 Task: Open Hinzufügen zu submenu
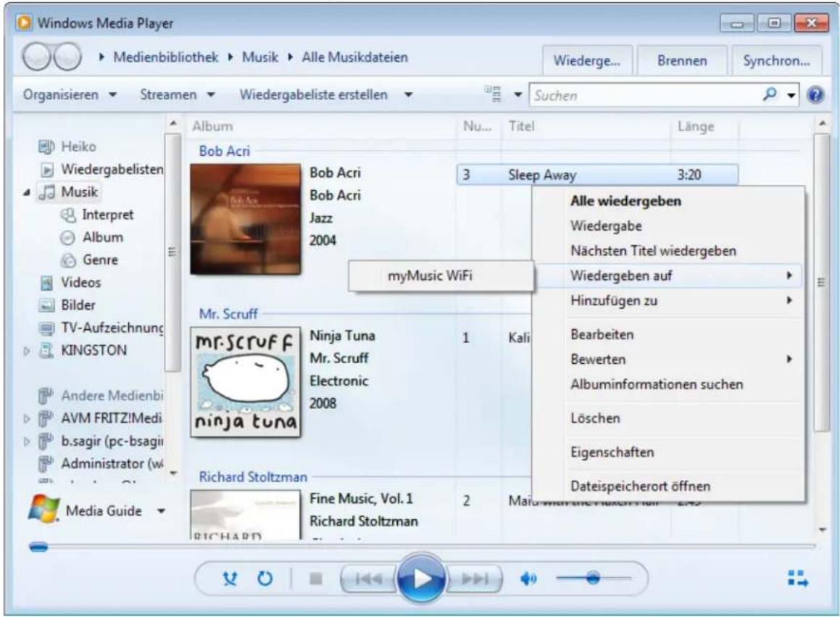pyautogui.click(x=668, y=301)
